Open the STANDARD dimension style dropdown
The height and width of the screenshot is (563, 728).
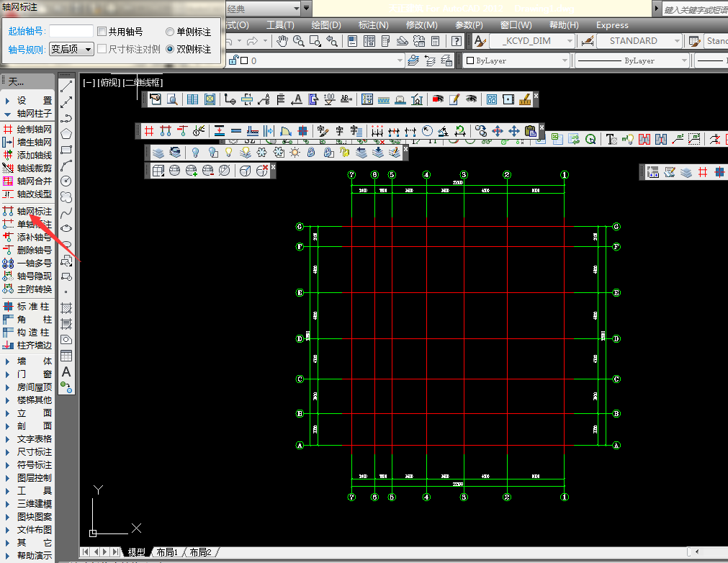point(639,41)
